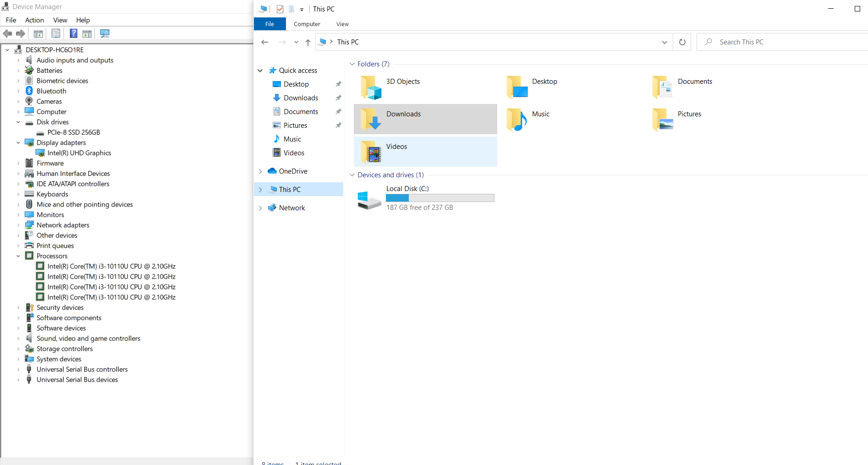
Task: Open the Action menu in Device Manager
Action: (34, 20)
